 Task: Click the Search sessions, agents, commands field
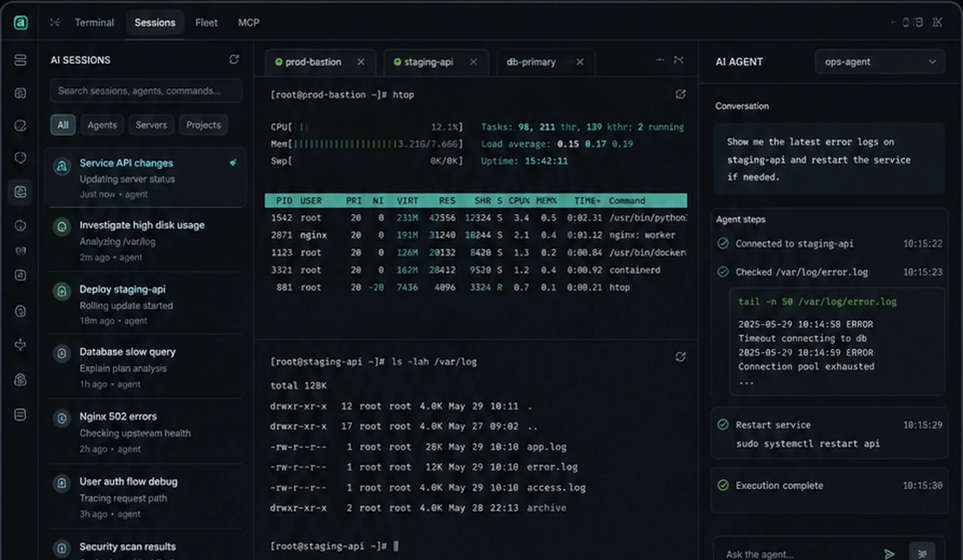146,91
